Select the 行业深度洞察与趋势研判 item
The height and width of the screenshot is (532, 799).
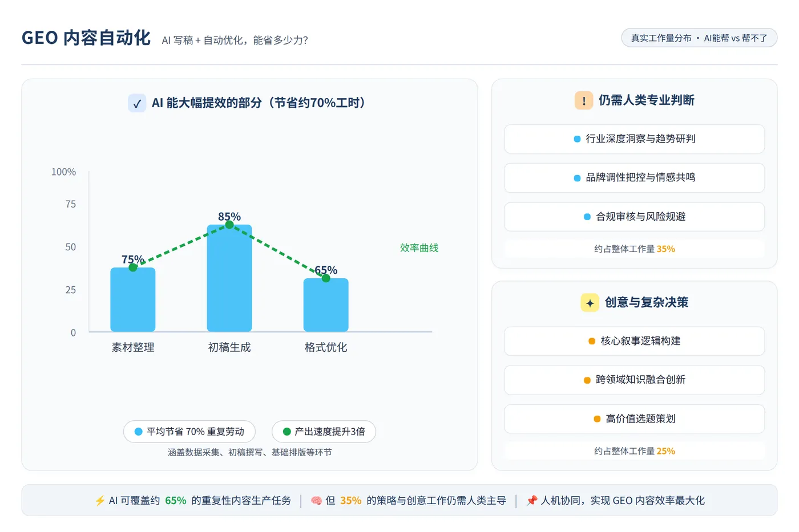pos(634,139)
